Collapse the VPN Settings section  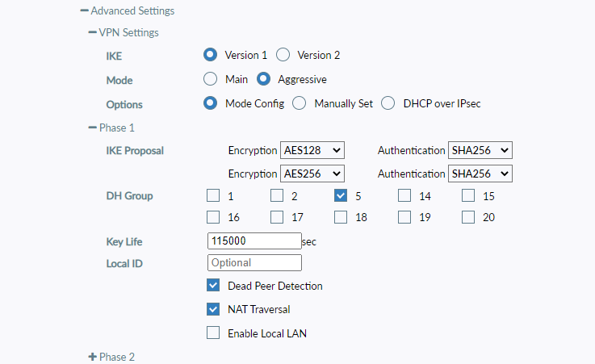(92, 33)
